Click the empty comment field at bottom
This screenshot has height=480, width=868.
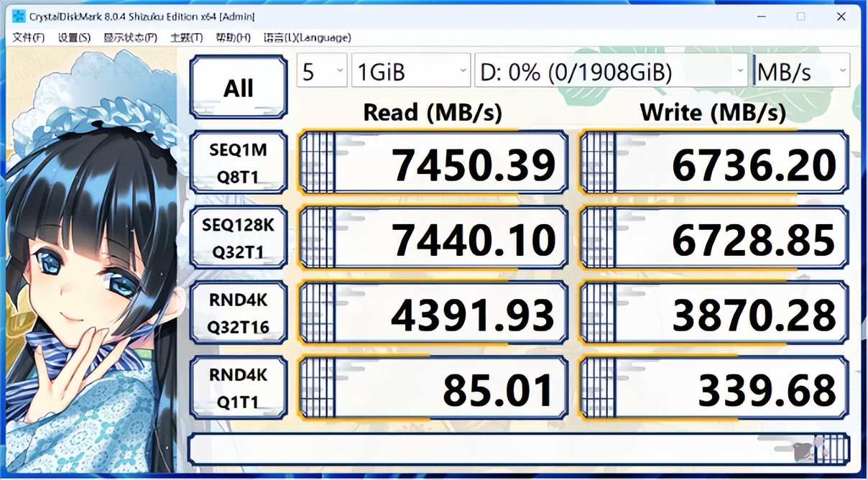coord(489,449)
